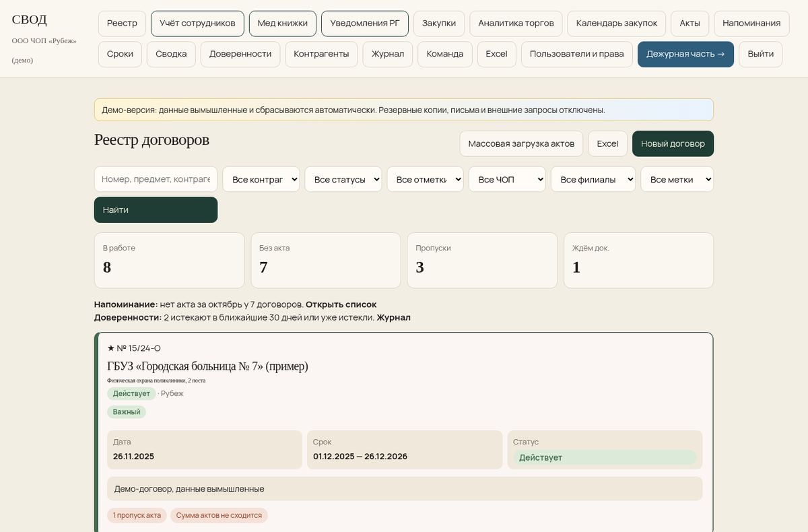Screen dimensions: 808x532
Task: Switch to Закупки section
Action: 439,23
